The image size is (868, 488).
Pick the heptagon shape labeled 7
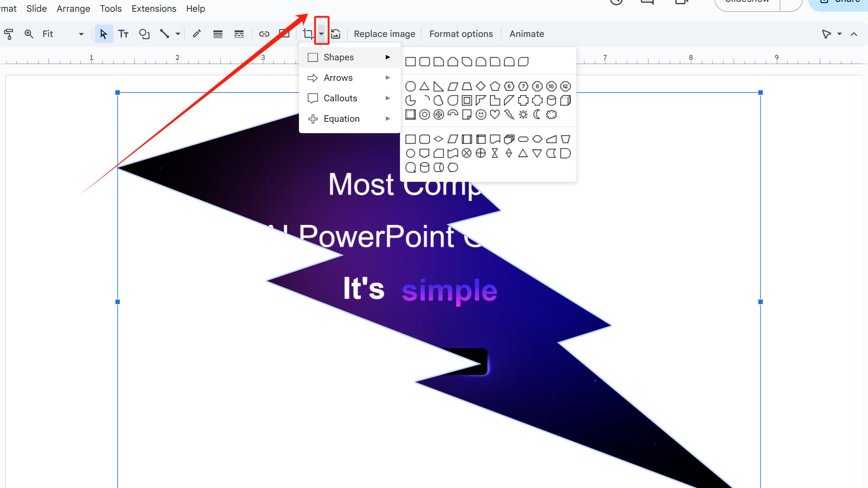click(x=523, y=86)
